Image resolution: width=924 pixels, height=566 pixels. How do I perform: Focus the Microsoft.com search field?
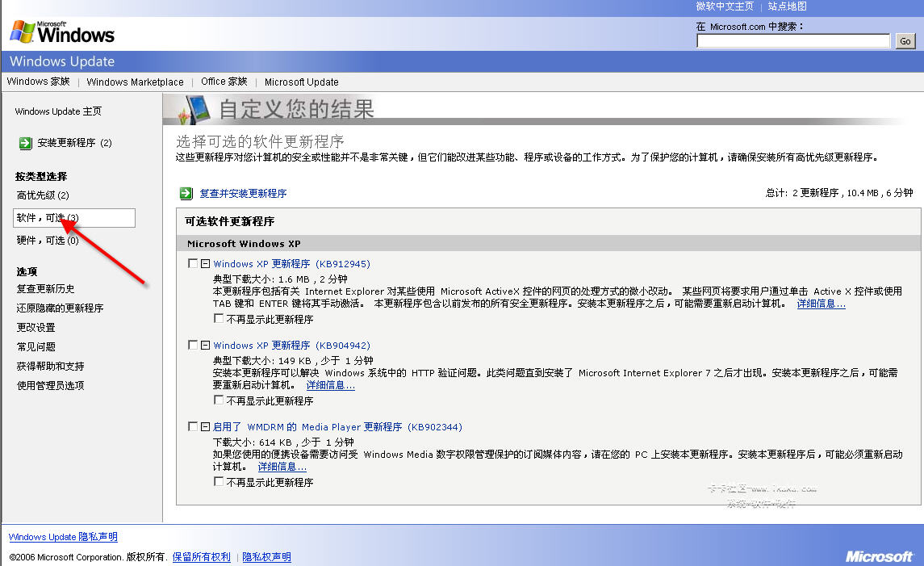coord(793,40)
